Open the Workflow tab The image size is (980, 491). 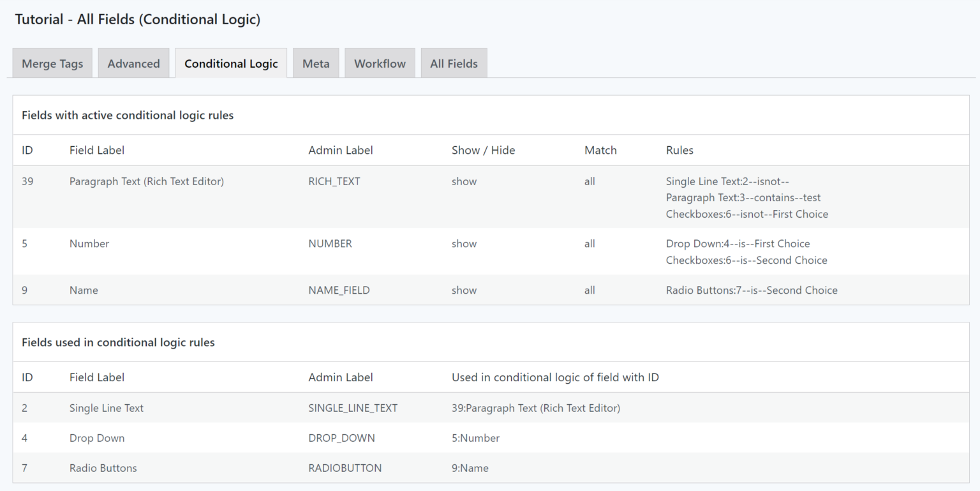point(380,63)
